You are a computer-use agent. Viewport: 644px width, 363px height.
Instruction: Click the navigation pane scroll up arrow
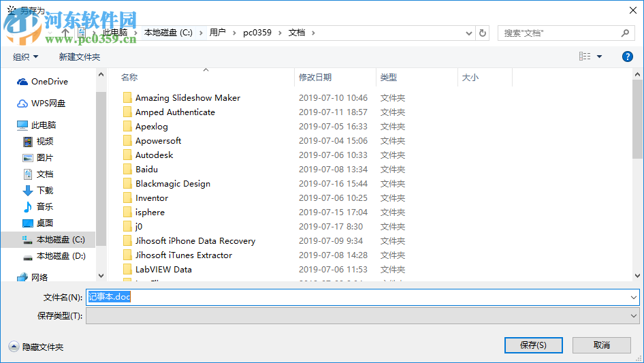point(101,74)
